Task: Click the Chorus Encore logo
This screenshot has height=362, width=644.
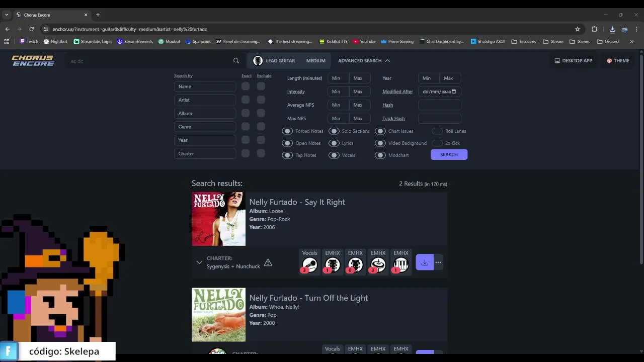Action: [x=33, y=61]
